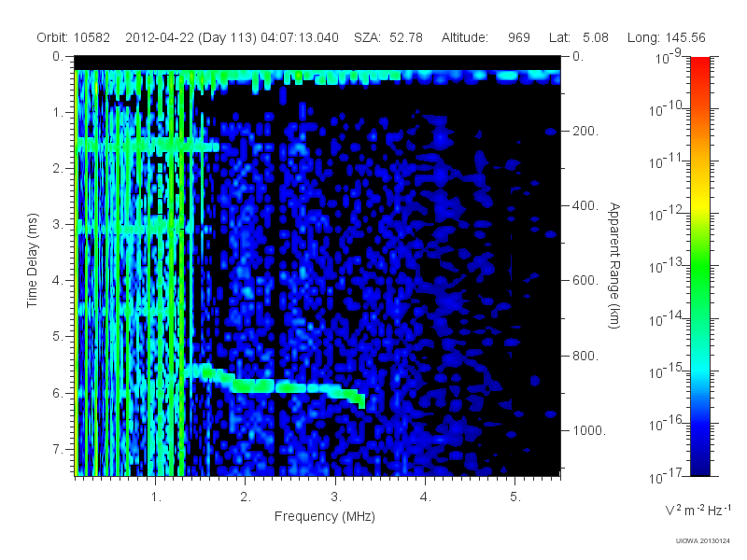Screen dimensions: 747x560
Task: Click the SZA: 52.78 value
Action: (x=388, y=37)
